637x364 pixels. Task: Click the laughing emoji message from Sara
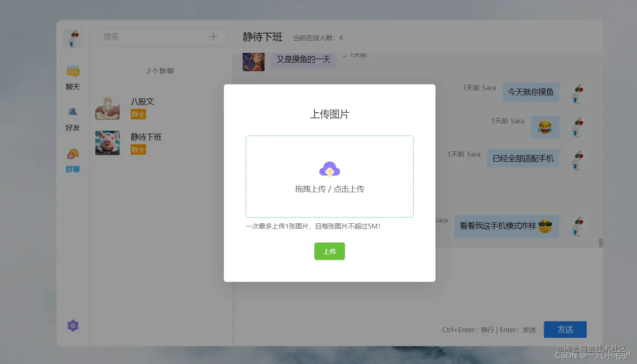(545, 127)
